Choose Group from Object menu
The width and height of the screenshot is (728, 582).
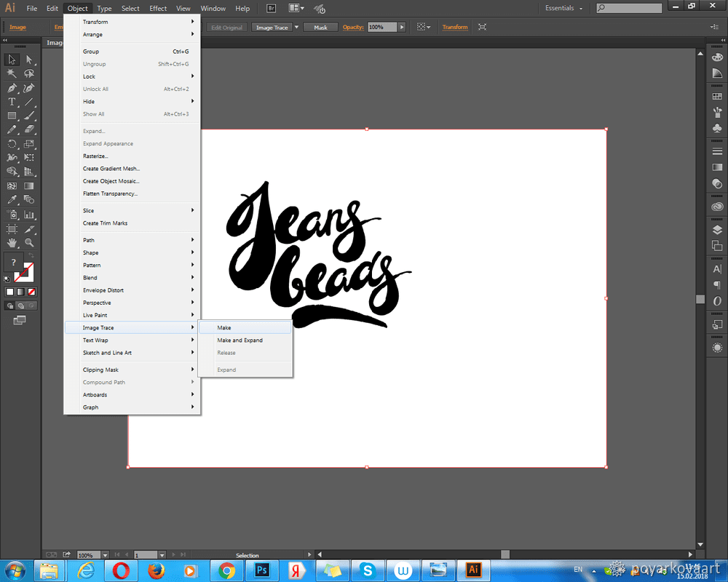[132, 52]
